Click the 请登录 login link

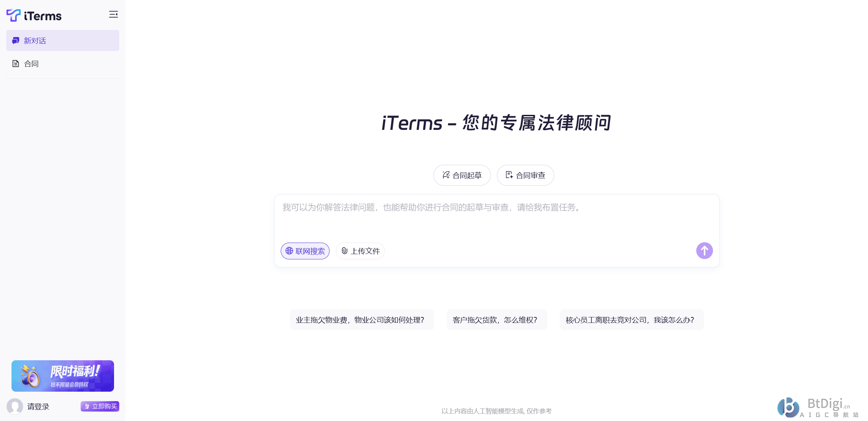(x=38, y=406)
